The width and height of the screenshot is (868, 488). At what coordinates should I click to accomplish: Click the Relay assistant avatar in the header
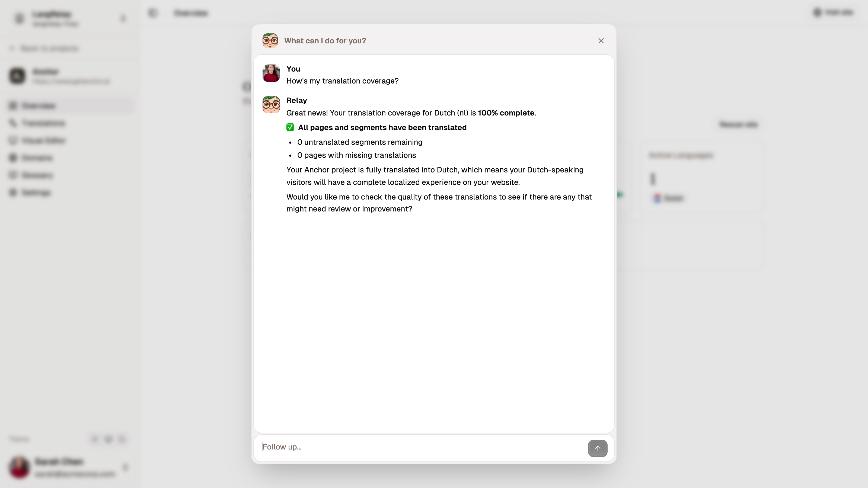270,40
